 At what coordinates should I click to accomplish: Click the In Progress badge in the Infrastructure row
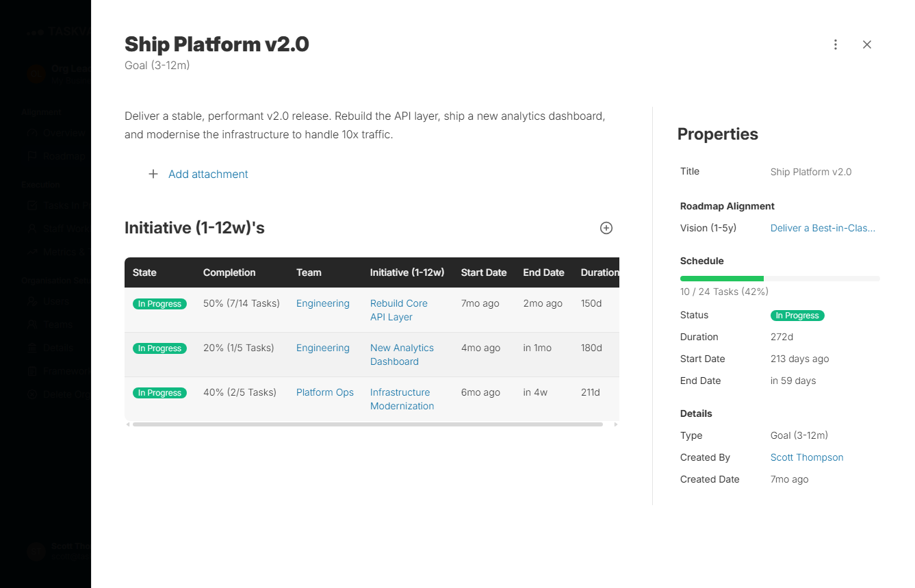pyautogui.click(x=159, y=393)
